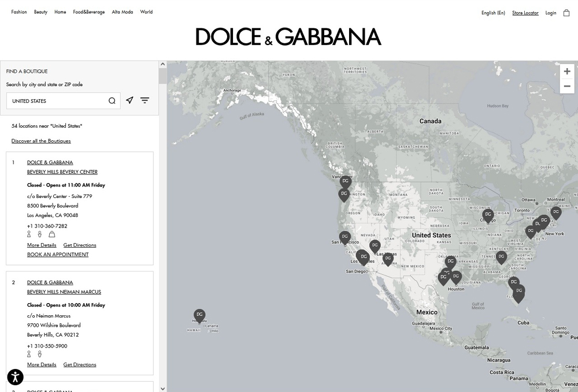
Task: Open the English (En) language selector
Action: click(x=493, y=13)
